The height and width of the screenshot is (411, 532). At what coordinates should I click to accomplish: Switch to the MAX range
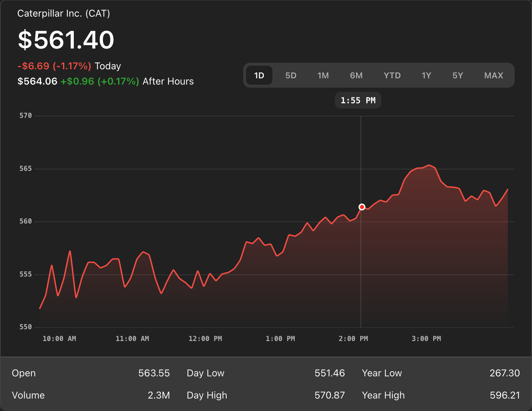pyautogui.click(x=494, y=76)
